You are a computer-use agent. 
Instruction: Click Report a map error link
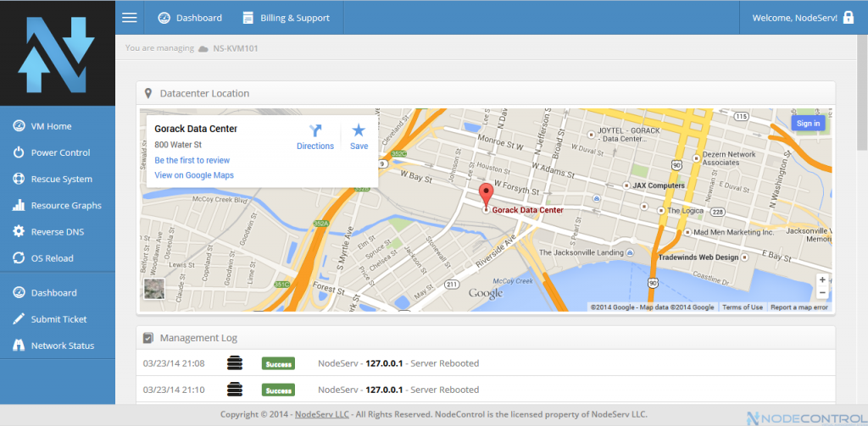pyautogui.click(x=799, y=307)
